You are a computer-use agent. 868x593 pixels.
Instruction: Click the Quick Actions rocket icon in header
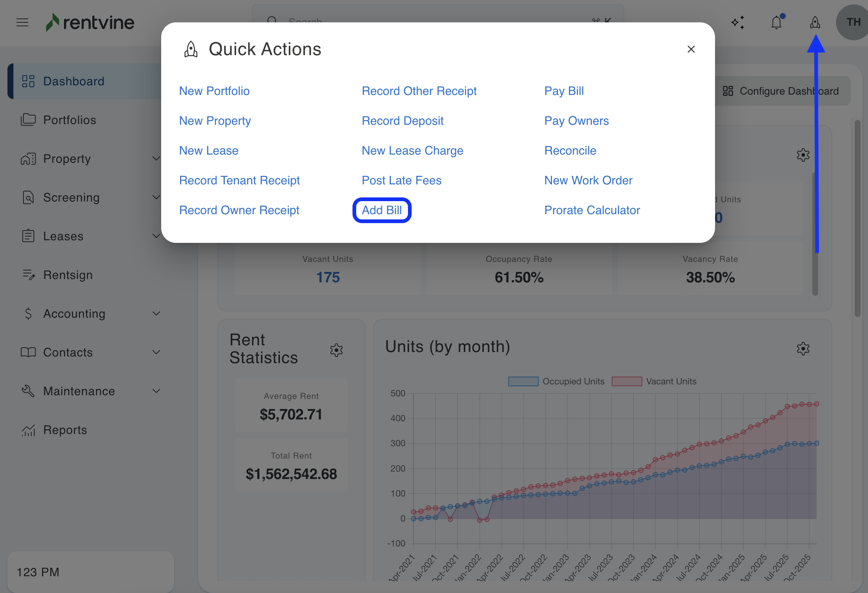tap(815, 22)
